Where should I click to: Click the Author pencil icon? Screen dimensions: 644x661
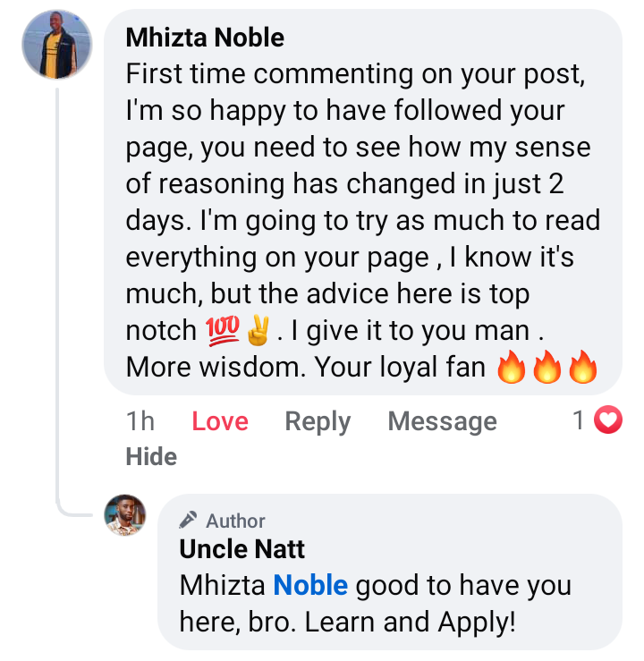188,520
